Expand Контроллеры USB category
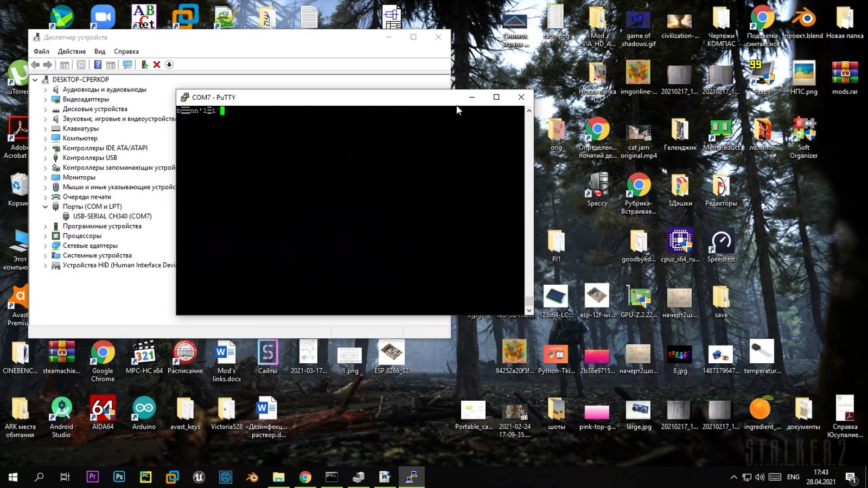 click(46, 158)
